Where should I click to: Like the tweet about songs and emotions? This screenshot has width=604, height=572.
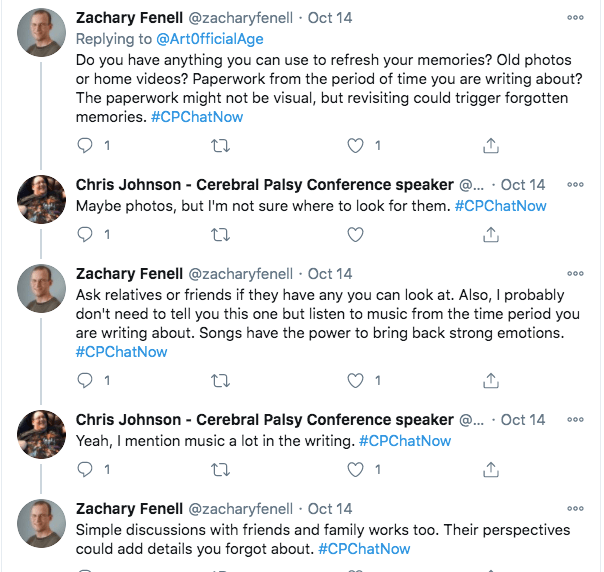point(354,380)
